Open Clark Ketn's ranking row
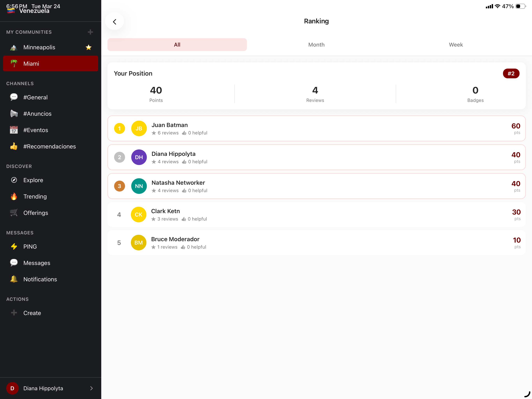Screen dimensions: 532x399 (x=316, y=215)
